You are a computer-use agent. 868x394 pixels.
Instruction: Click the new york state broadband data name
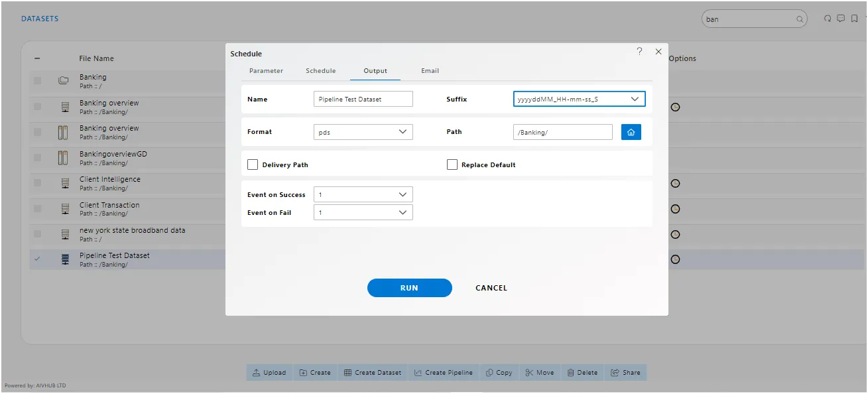click(x=133, y=230)
